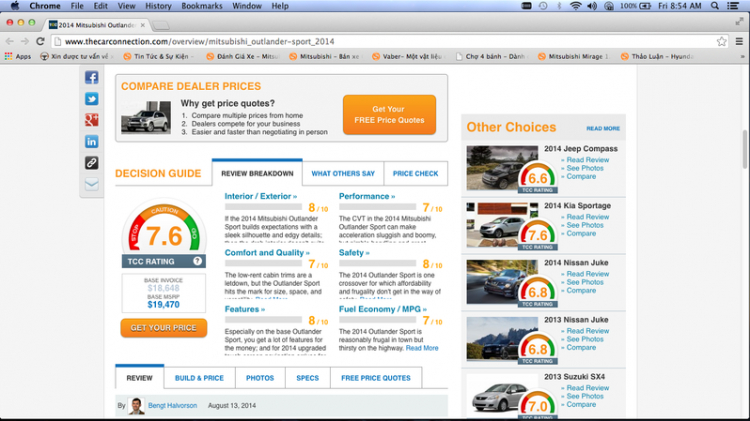Share page via email envelope icon
Screen dimensions: 750x421
(x=91, y=184)
